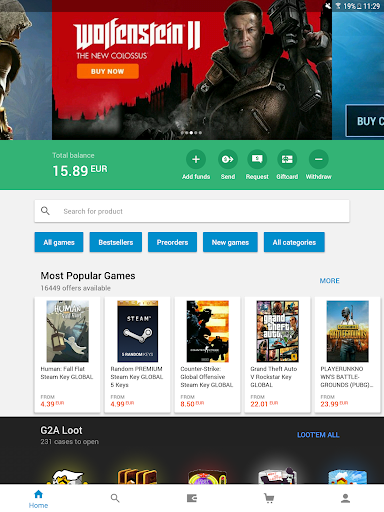This screenshot has height=512, width=384.
Task: Open the LOOT'EM ALL link
Action: (318, 435)
